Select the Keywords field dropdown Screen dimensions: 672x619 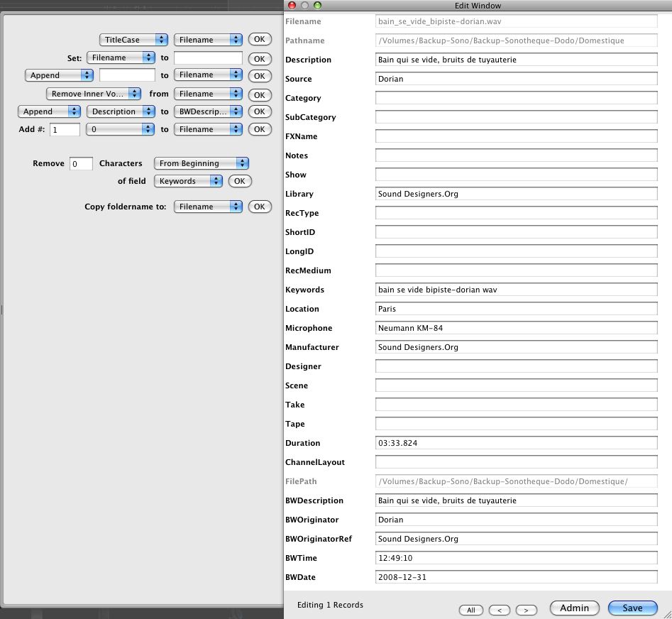click(188, 181)
